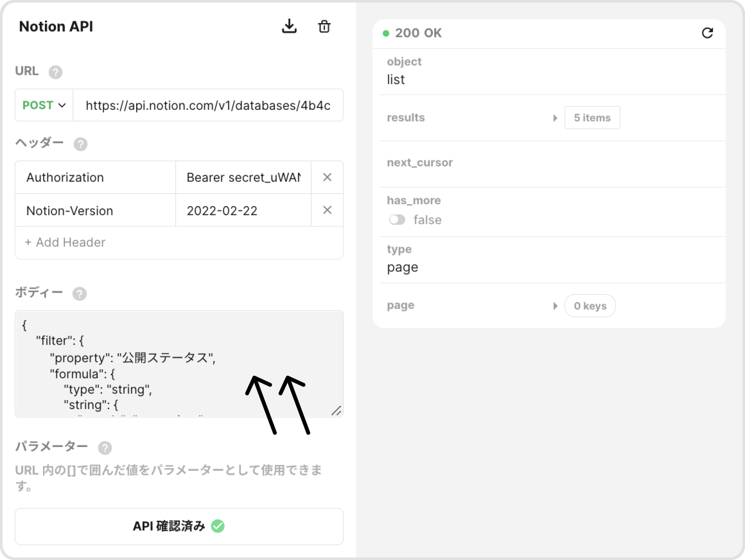This screenshot has height=560, width=745.
Task: Toggle the has_more switch
Action: pyautogui.click(x=397, y=220)
